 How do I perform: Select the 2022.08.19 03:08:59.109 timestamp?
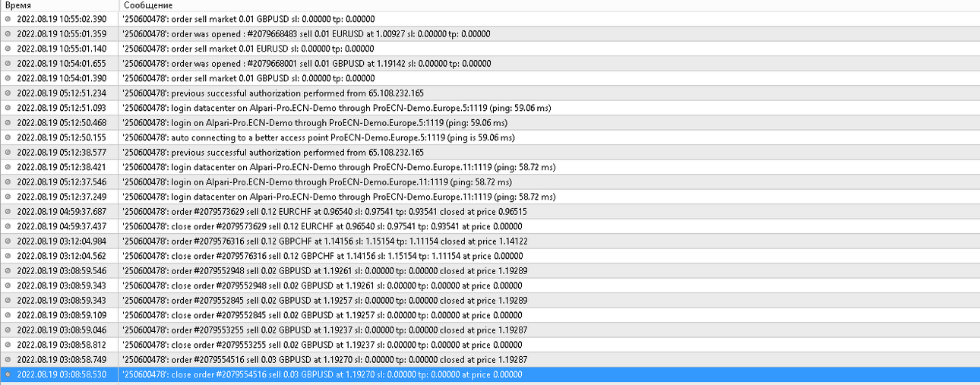point(62,315)
